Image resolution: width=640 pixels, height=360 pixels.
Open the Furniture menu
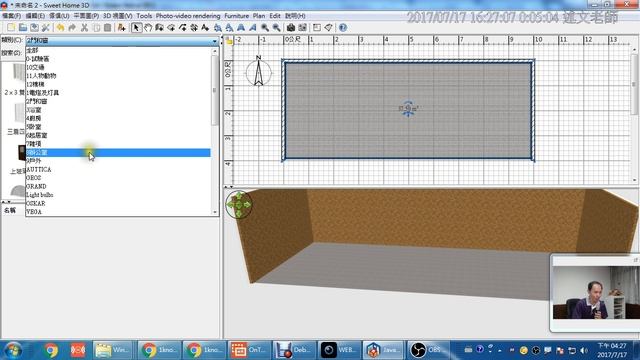point(237,16)
